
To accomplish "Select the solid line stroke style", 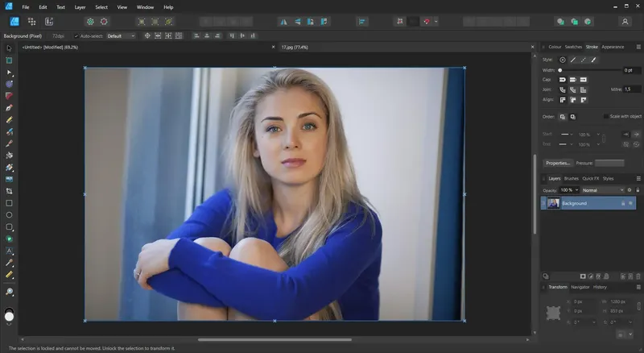I will (573, 60).
